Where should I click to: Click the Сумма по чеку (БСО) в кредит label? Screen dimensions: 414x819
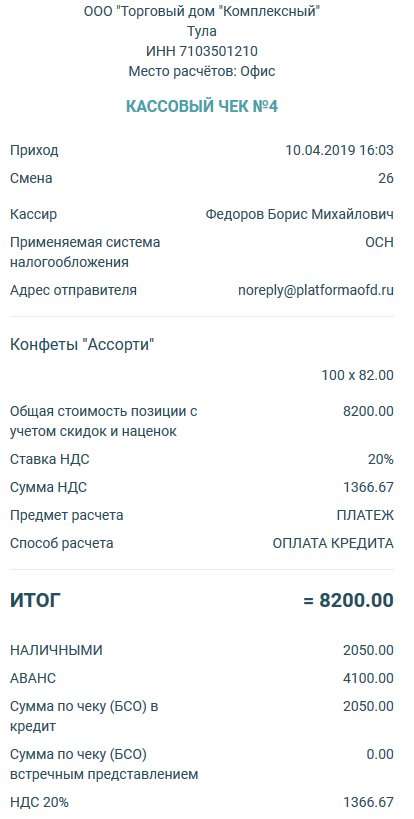[84, 717]
